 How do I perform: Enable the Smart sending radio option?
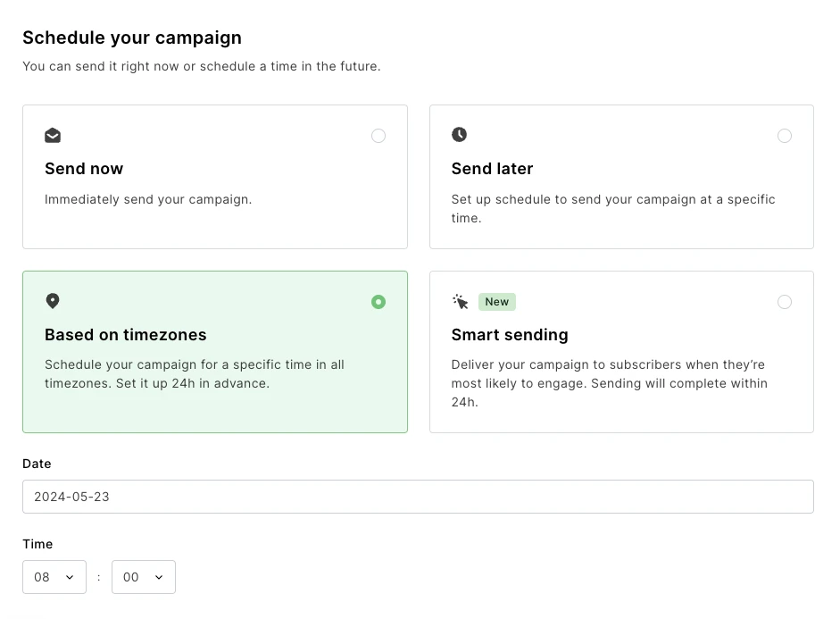784,302
